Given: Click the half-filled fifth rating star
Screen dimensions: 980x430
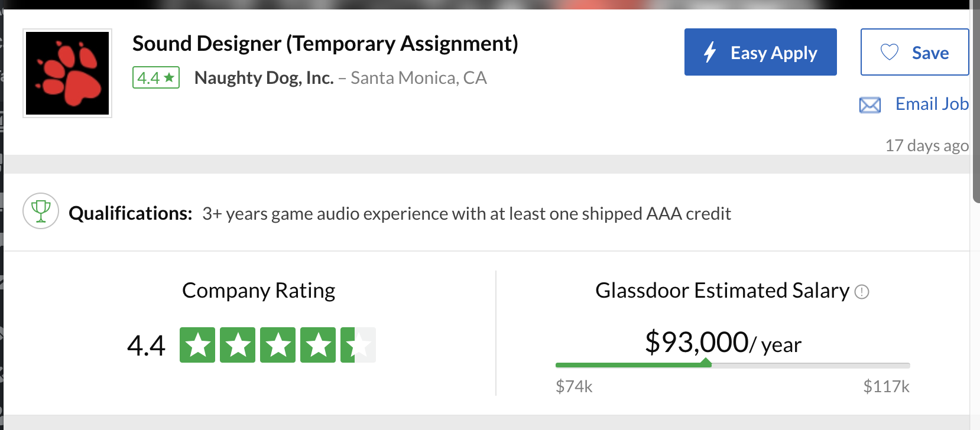Looking at the screenshot, I should [358, 345].
